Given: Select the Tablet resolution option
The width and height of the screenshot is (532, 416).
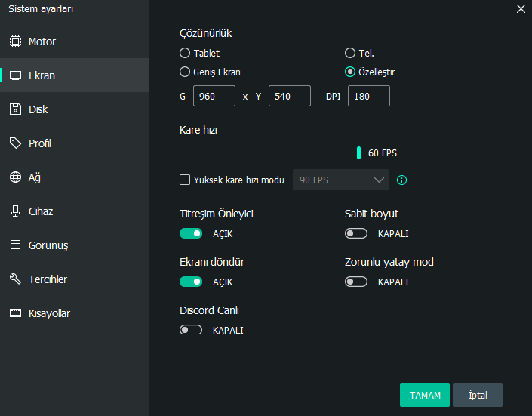Looking at the screenshot, I should tap(185, 53).
